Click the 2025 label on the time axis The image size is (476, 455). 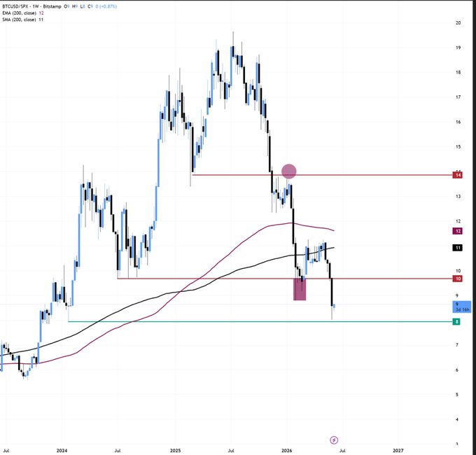175,450
